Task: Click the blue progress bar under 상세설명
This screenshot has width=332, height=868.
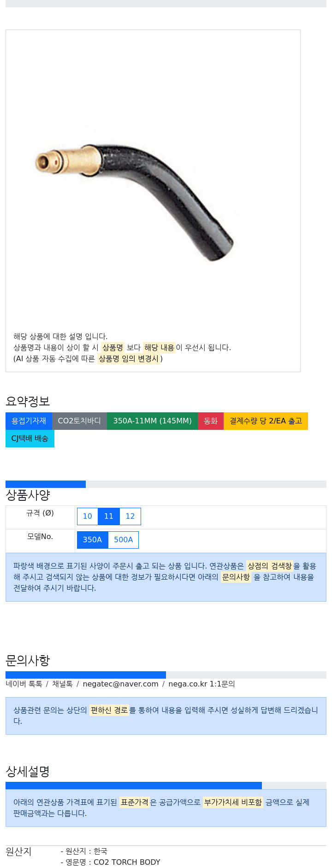Action: [134, 786]
